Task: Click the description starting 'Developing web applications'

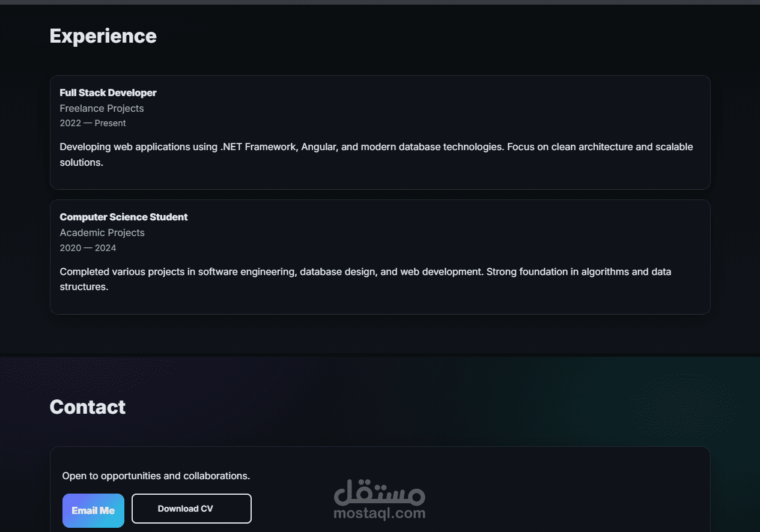Action: point(376,154)
